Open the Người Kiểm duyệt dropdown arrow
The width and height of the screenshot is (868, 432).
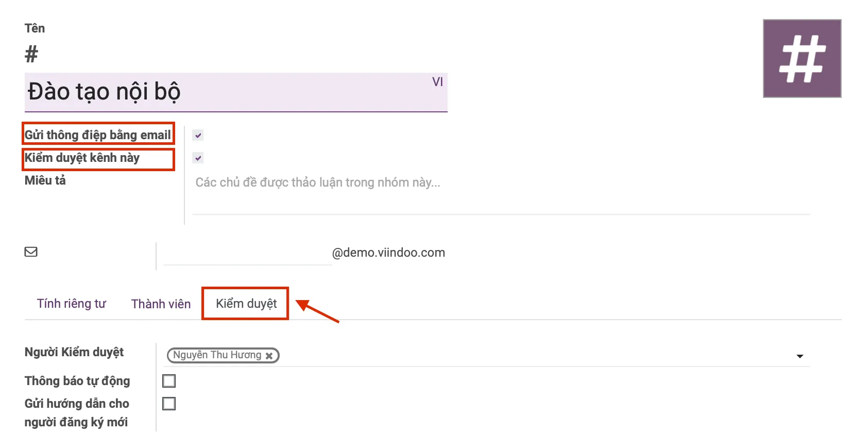click(800, 356)
